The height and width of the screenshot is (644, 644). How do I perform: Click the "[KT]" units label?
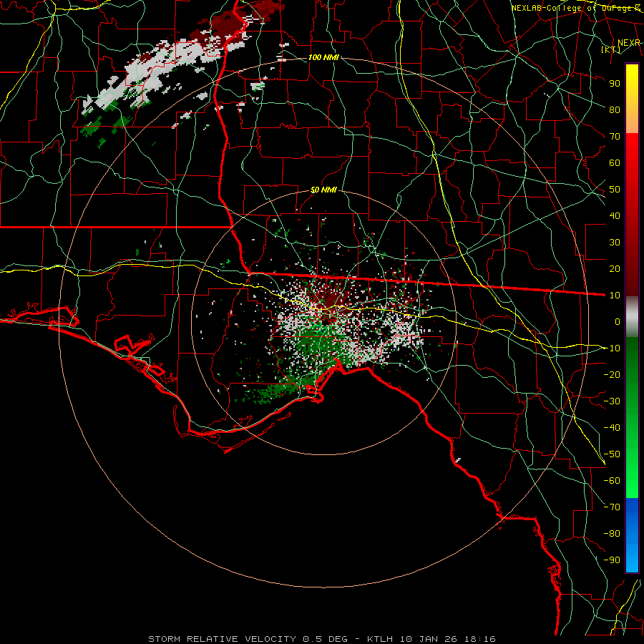pos(611,49)
